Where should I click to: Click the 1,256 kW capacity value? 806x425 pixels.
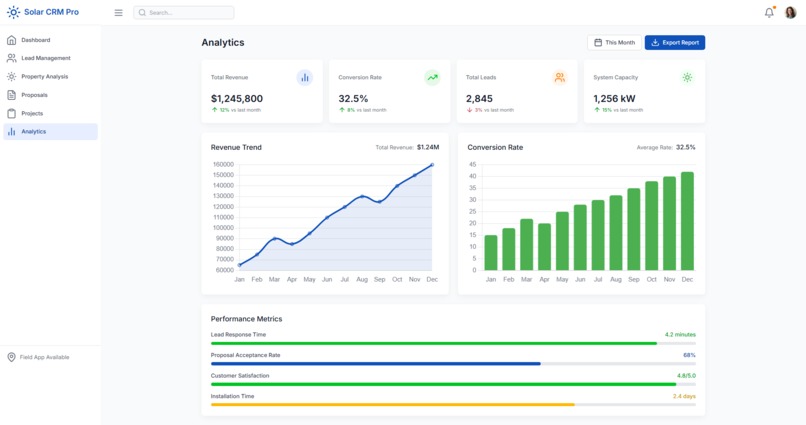point(614,99)
